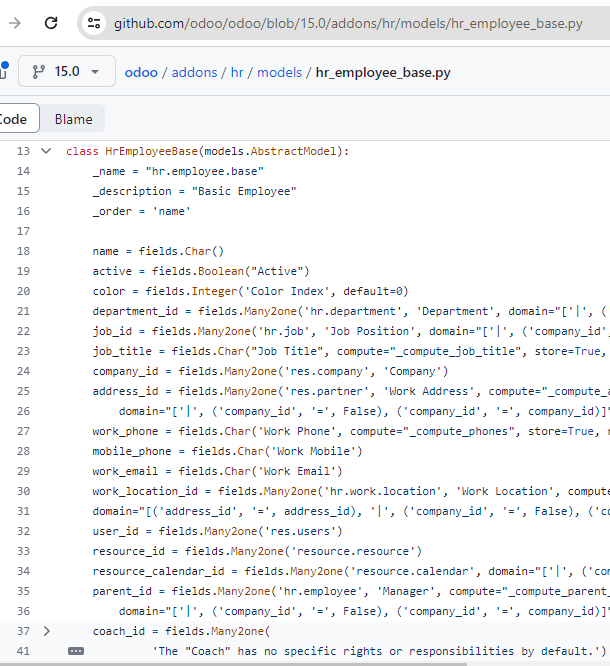Click the color = fields.Integer line
The width and height of the screenshot is (610, 666).
[x=250, y=291]
